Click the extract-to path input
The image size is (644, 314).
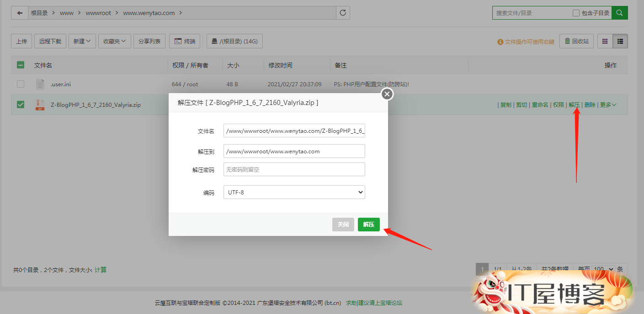pos(294,151)
